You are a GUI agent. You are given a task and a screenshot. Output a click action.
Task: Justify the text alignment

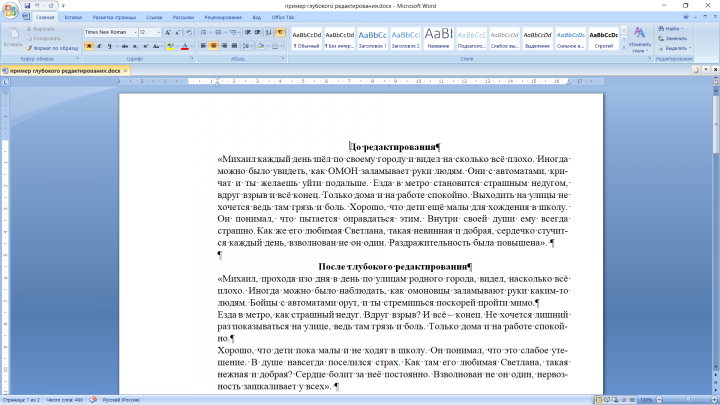234,46
